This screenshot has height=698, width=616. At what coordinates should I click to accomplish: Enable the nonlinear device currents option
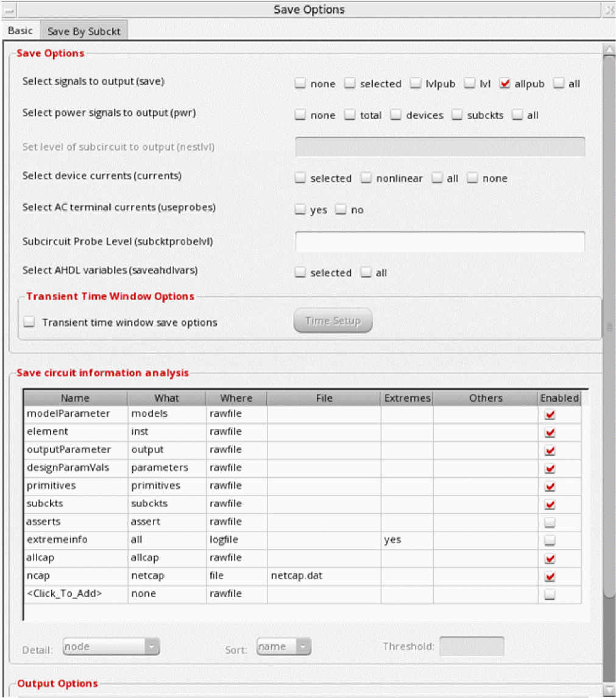[x=366, y=179]
